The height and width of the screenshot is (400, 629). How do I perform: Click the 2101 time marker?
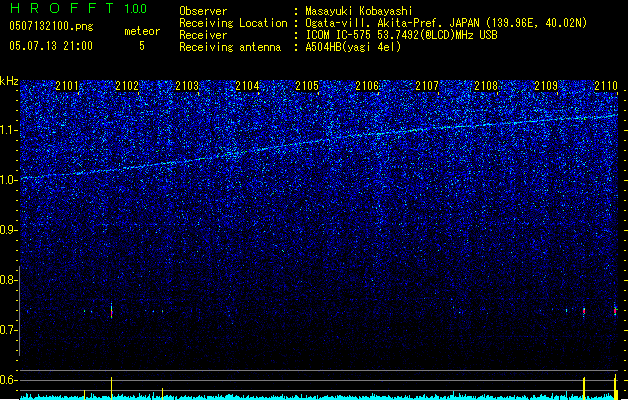[67, 86]
